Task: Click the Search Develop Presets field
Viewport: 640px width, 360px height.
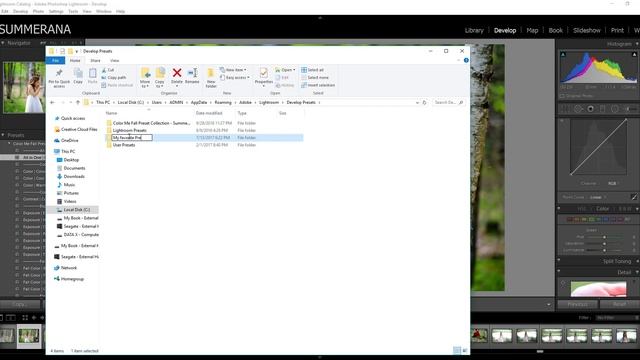Action: (x=448, y=102)
